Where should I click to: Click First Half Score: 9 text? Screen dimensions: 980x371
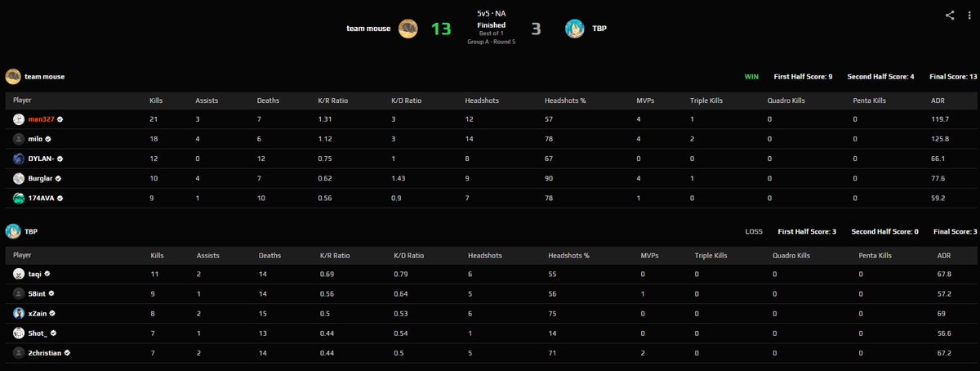click(804, 76)
